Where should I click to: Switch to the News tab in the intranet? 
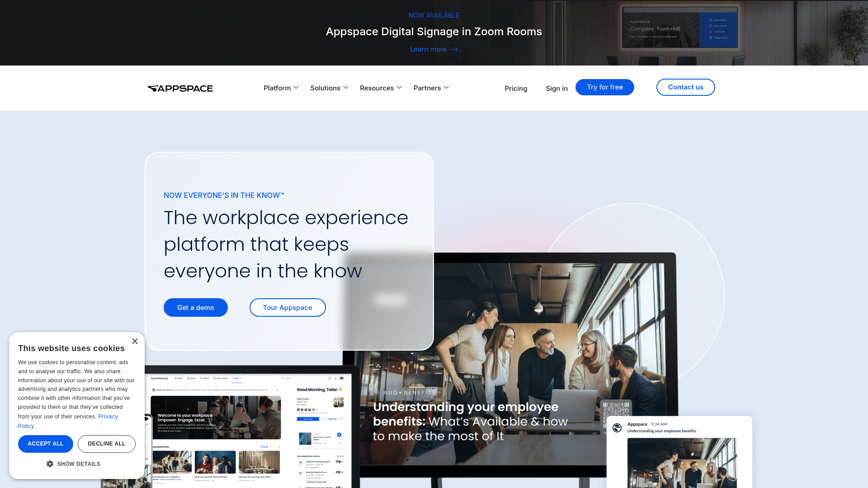click(179, 378)
